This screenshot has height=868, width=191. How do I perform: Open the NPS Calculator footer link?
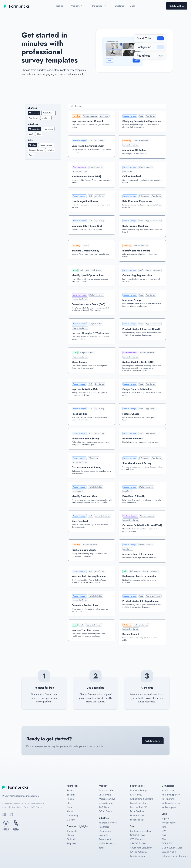tap(138, 835)
